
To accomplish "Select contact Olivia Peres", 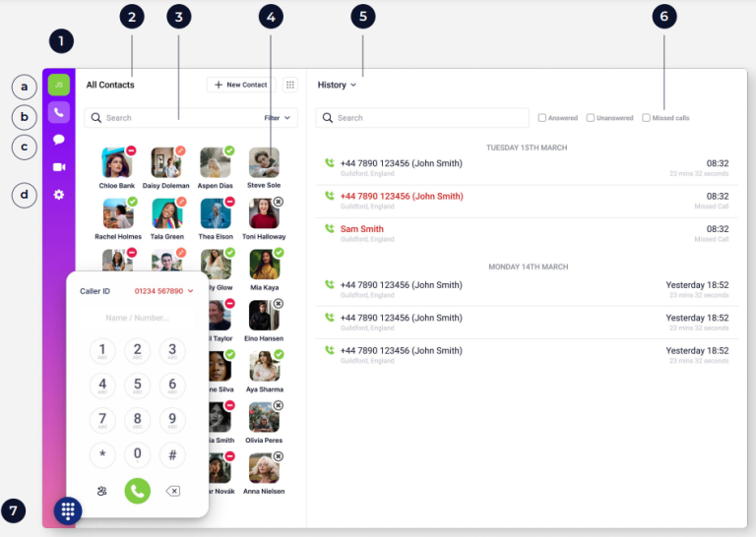I will [x=264, y=423].
